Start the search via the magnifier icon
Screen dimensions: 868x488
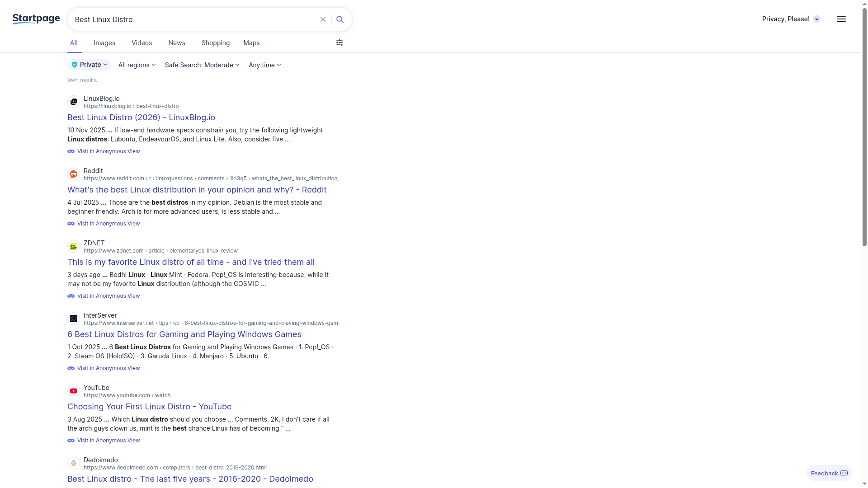pos(340,19)
